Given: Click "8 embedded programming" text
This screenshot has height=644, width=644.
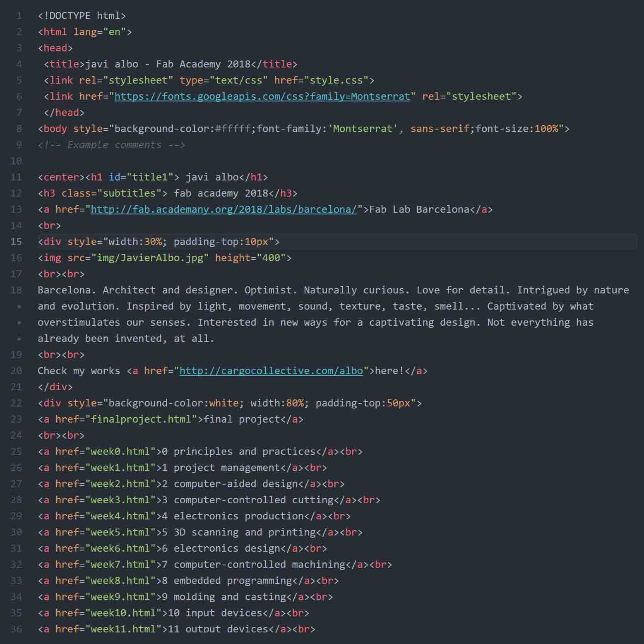Looking at the screenshot, I should 227,581.
